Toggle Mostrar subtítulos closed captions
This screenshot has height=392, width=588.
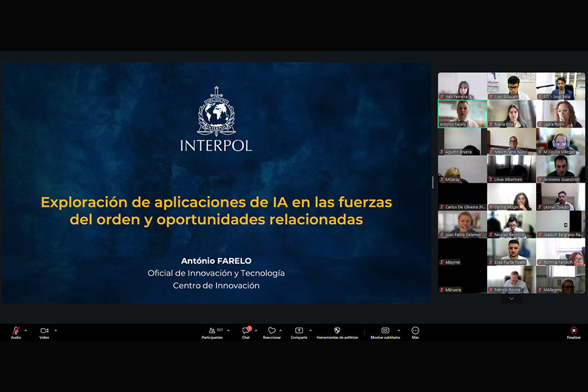pyautogui.click(x=385, y=331)
